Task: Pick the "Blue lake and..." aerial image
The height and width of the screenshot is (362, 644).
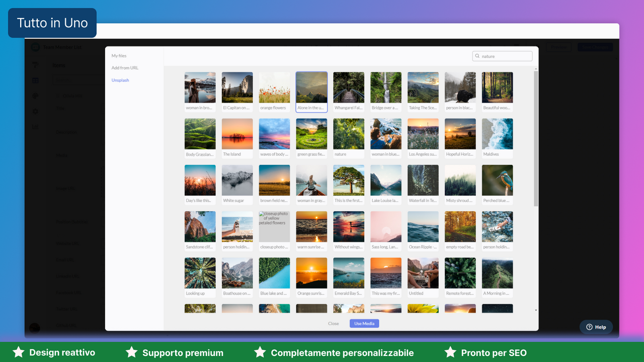Action: (x=275, y=278)
